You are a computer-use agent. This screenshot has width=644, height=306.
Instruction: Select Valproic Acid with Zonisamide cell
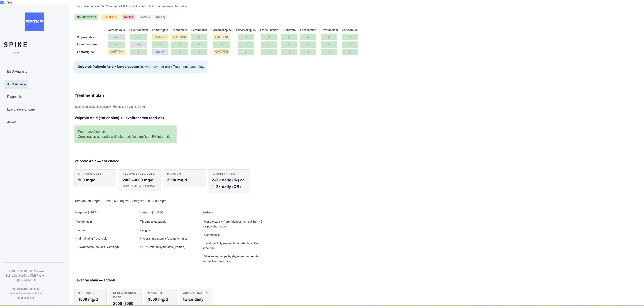coord(350,37)
